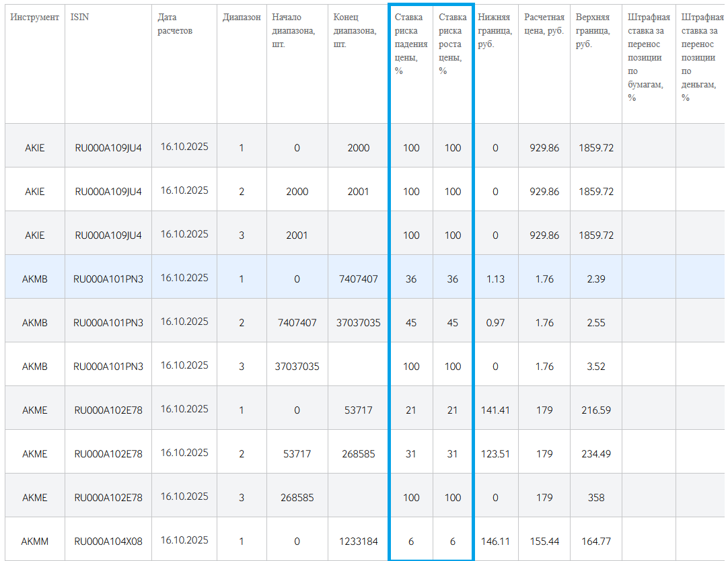This screenshot has width=728, height=561.
Task: Click 'Штрафная ставка за перенос позиции по бумагам' header
Action: [x=648, y=57]
